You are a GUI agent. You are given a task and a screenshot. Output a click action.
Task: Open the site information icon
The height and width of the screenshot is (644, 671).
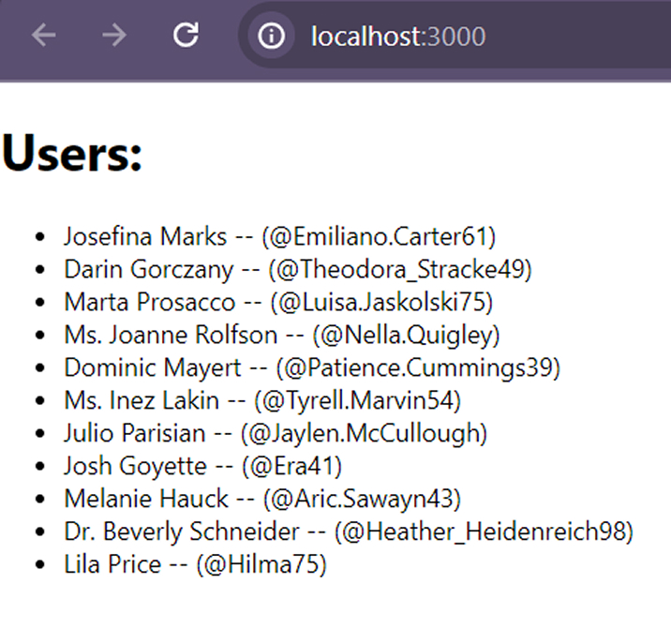pos(272,37)
